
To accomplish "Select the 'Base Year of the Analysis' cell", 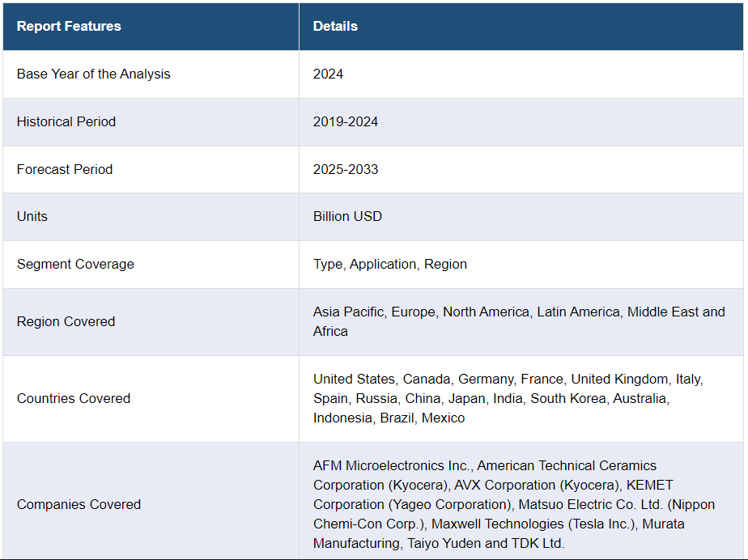I will pyautogui.click(x=151, y=74).
